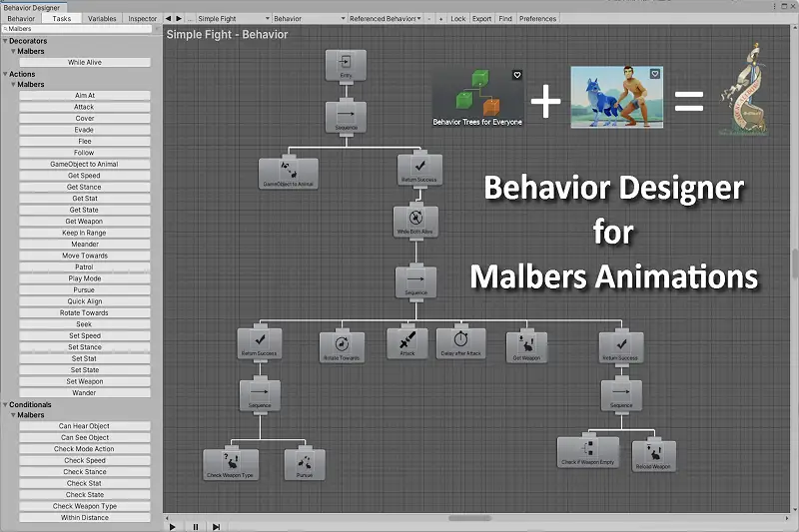Click the Behavior Designer window title tab
The image size is (799, 532).
(32, 8)
